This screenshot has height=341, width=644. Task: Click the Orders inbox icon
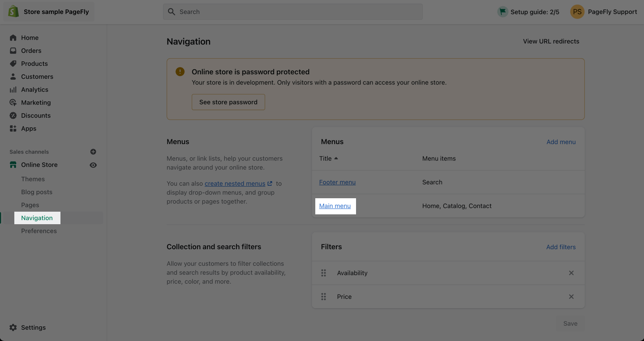click(x=13, y=51)
